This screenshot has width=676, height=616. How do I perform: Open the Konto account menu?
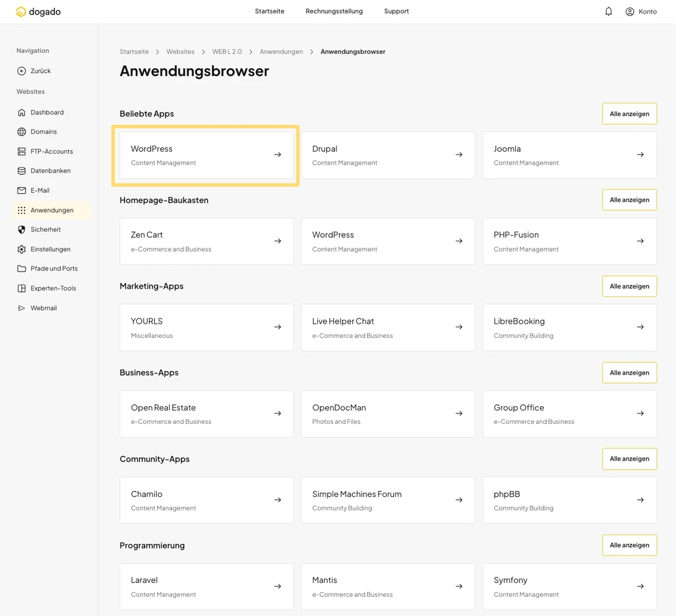[x=641, y=11]
